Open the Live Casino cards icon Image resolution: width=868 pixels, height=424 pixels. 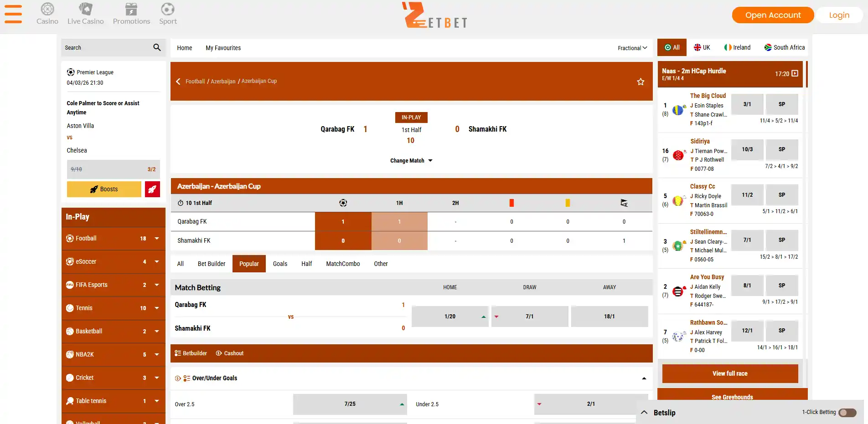(86, 9)
